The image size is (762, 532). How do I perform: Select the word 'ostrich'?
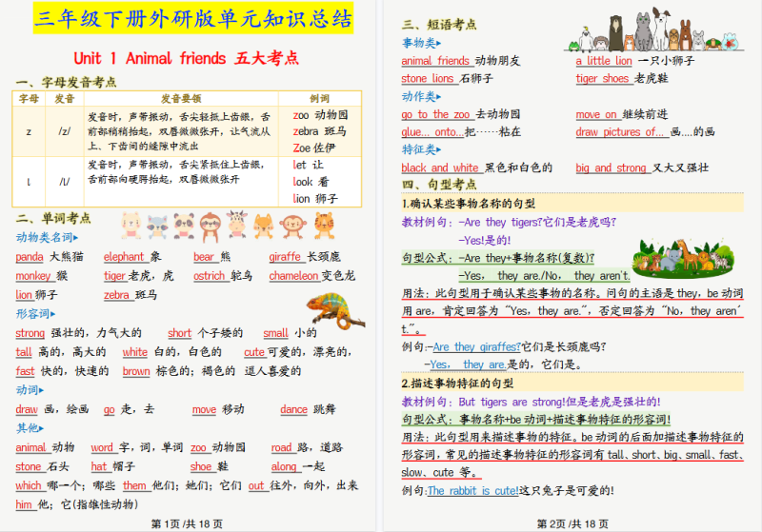(x=209, y=276)
